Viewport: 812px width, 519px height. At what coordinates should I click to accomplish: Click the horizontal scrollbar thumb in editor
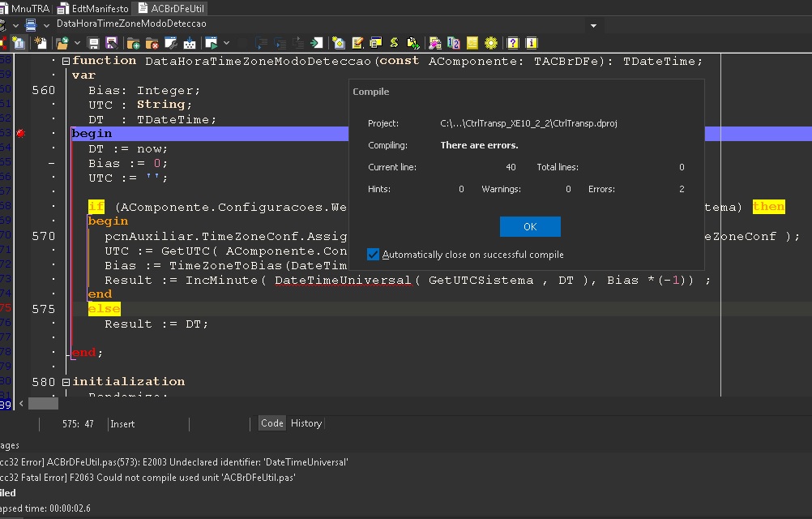43,404
